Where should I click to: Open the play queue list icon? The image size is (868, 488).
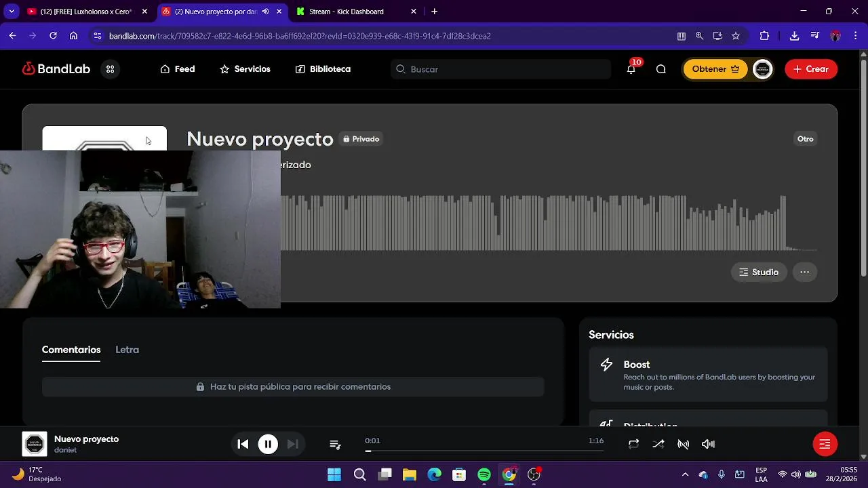[x=335, y=444]
